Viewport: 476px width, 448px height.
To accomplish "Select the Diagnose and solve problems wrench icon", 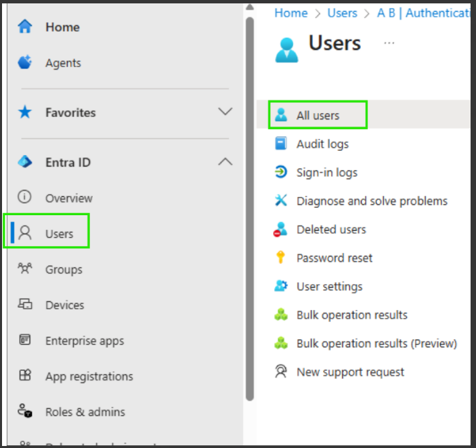I will pyautogui.click(x=280, y=200).
